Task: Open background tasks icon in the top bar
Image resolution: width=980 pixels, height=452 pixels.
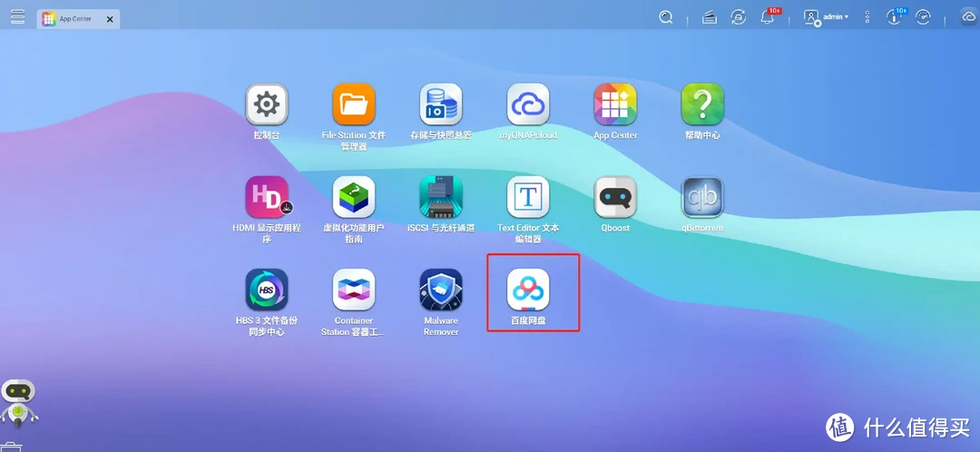Action: (709, 17)
